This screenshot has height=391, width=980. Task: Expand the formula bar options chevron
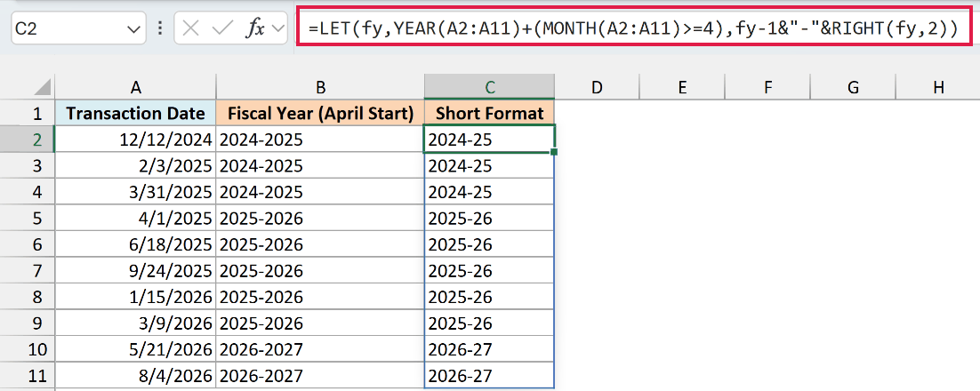click(278, 28)
